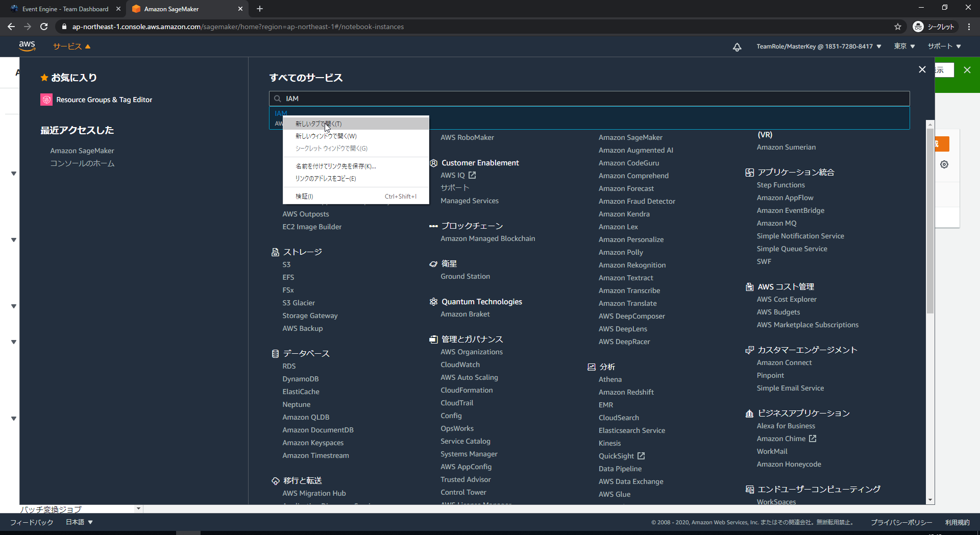The image size is (980, 535).
Task: Open Amazon Braket service link
Action: pos(465,314)
